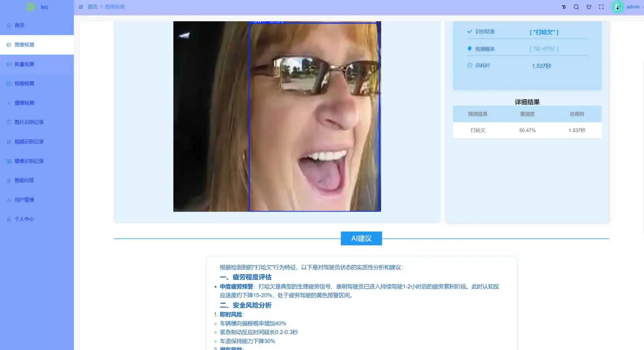Expand the admin user dropdown
The image size is (644, 350).
point(632,7)
